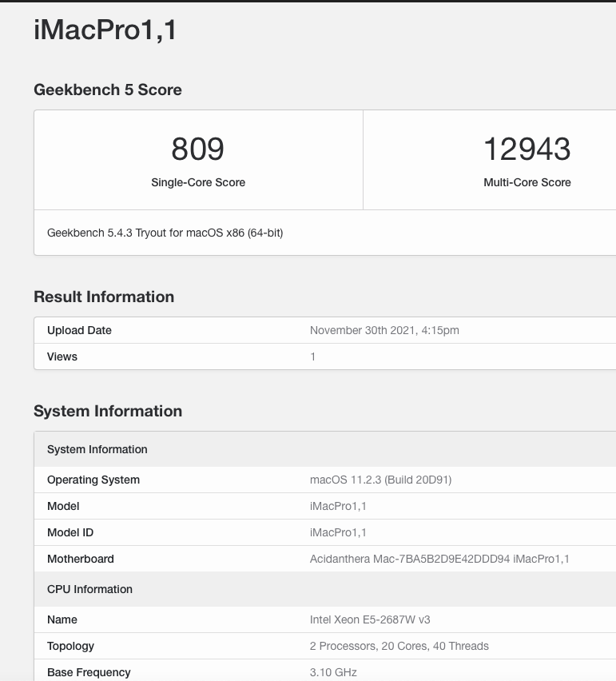Viewport: 616px width, 681px height.
Task: Click the Operating System label
Action: tap(93, 480)
